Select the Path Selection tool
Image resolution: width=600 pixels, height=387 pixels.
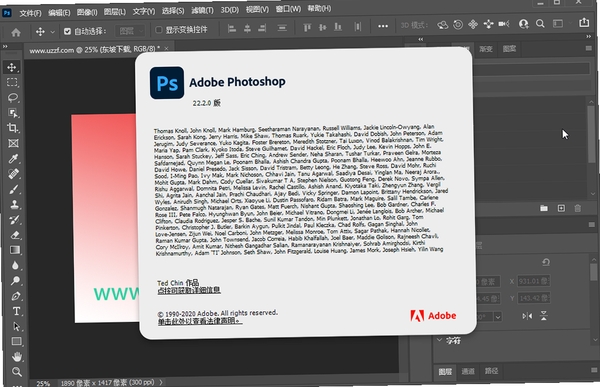[16, 327]
